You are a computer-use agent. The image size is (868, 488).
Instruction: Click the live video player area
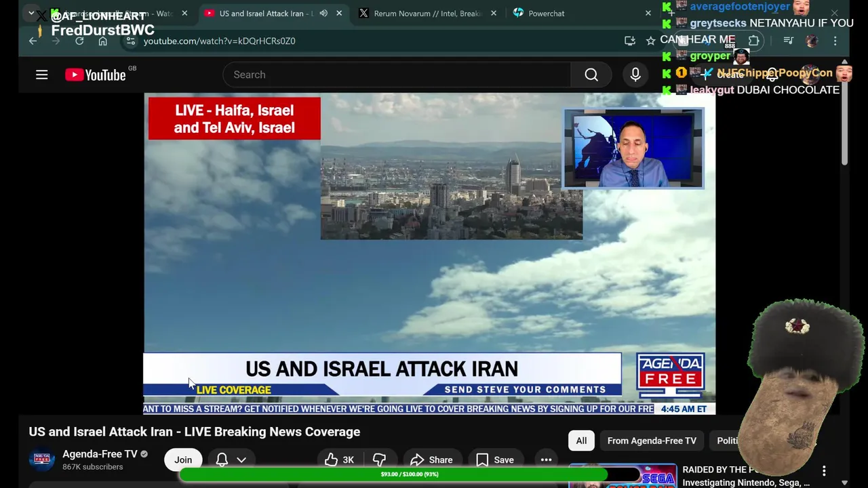pyautogui.click(x=429, y=253)
